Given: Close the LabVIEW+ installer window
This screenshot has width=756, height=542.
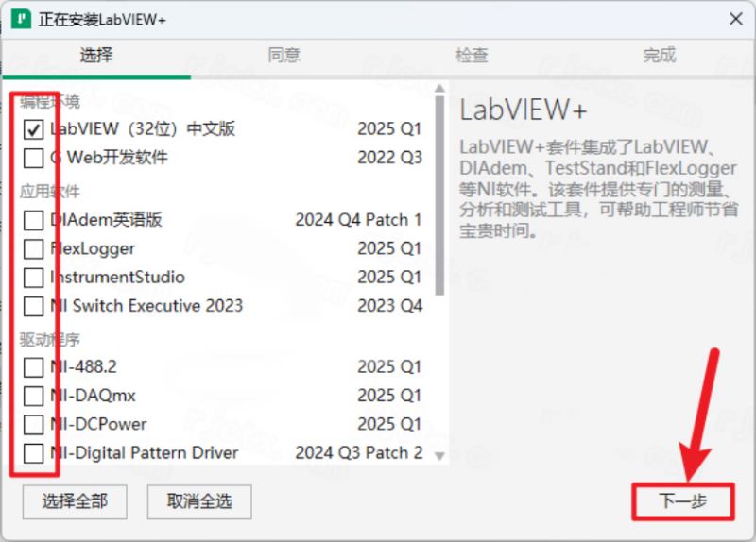Looking at the screenshot, I should pyautogui.click(x=736, y=19).
